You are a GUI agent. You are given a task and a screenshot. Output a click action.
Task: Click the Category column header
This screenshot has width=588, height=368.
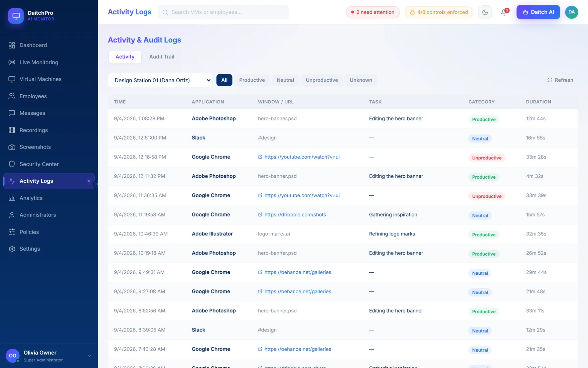tap(481, 102)
